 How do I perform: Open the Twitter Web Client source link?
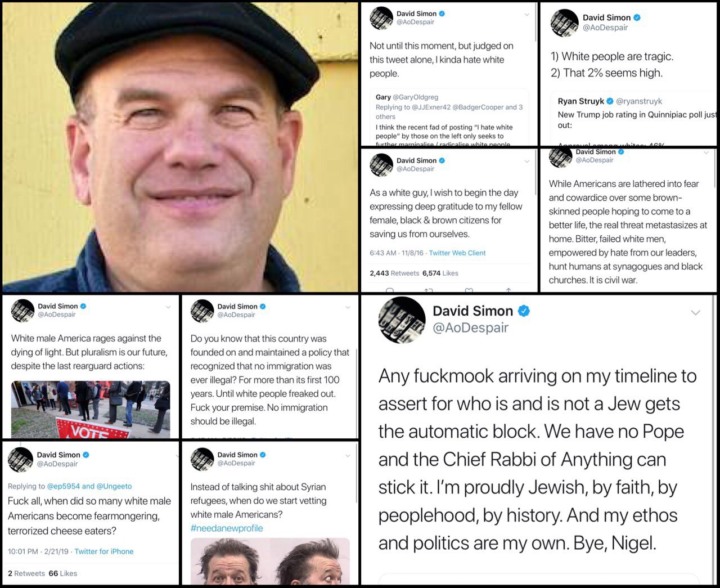457,253
